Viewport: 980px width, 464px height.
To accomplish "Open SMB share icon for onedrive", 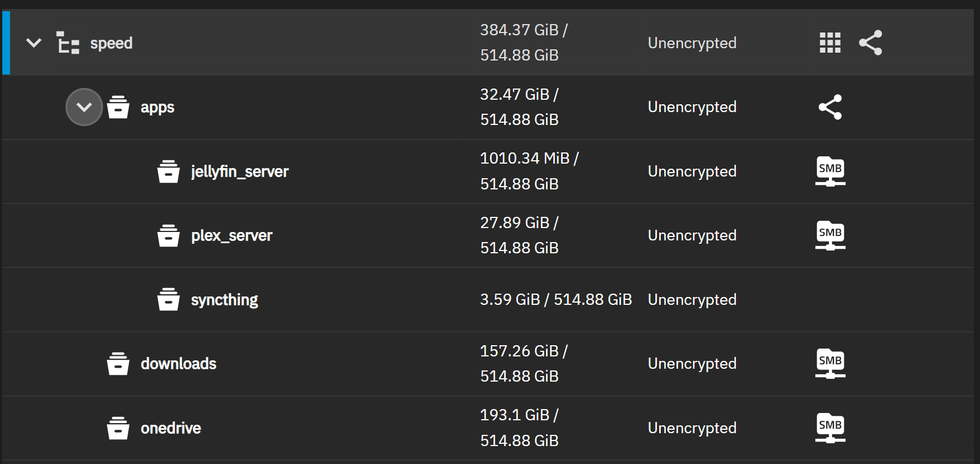I will (x=830, y=428).
